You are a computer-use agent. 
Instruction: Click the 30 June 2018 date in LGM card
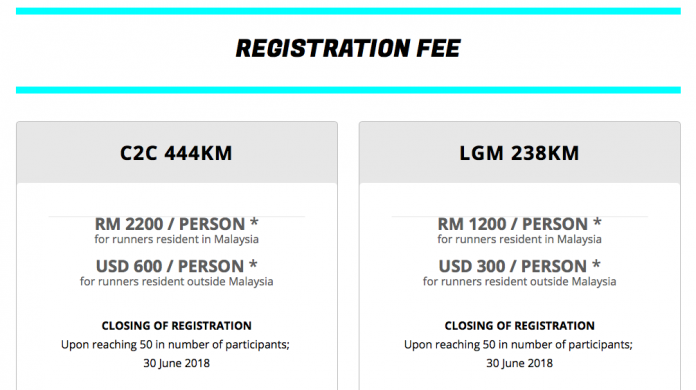click(x=519, y=363)
